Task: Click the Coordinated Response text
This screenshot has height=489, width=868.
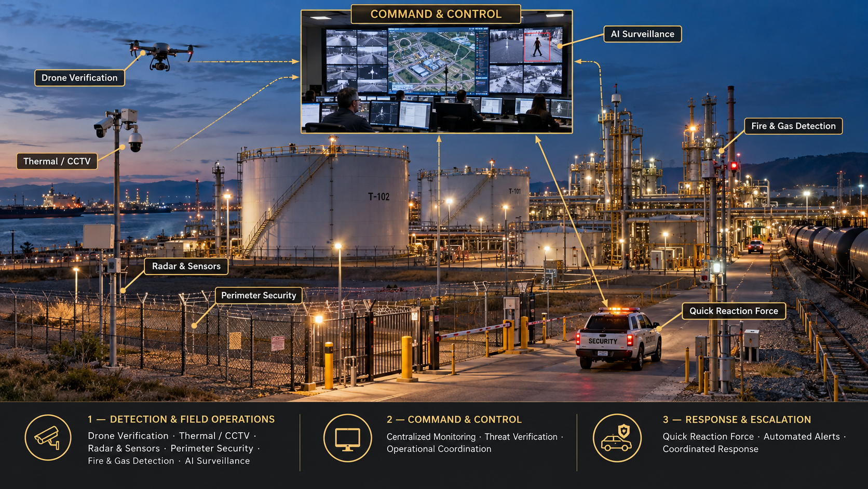Action: click(710, 449)
